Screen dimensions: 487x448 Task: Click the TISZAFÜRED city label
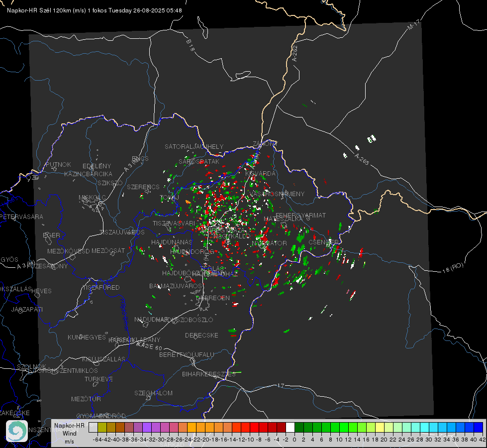(101, 287)
